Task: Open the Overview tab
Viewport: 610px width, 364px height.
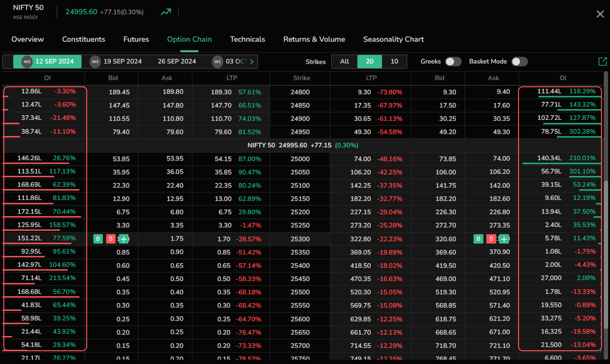Action: [x=27, y=39]
